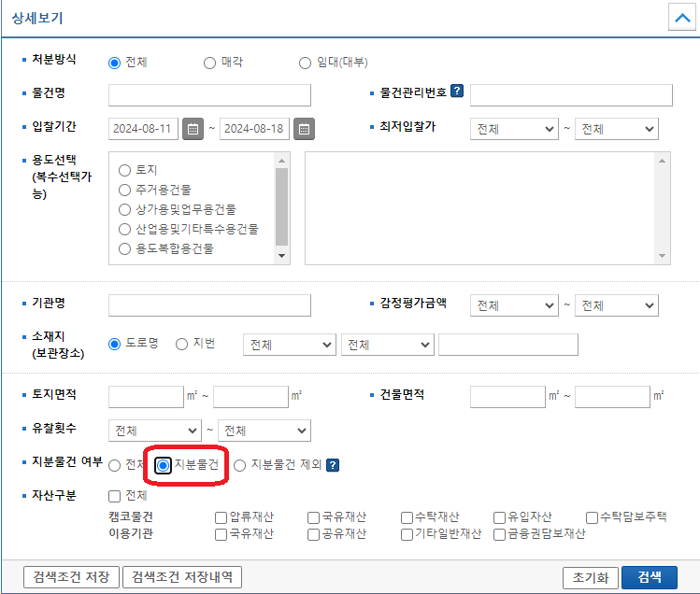
Task: Select 용도복합용건물 usage option
Action: pyautogui.click(x=124, y=248)
